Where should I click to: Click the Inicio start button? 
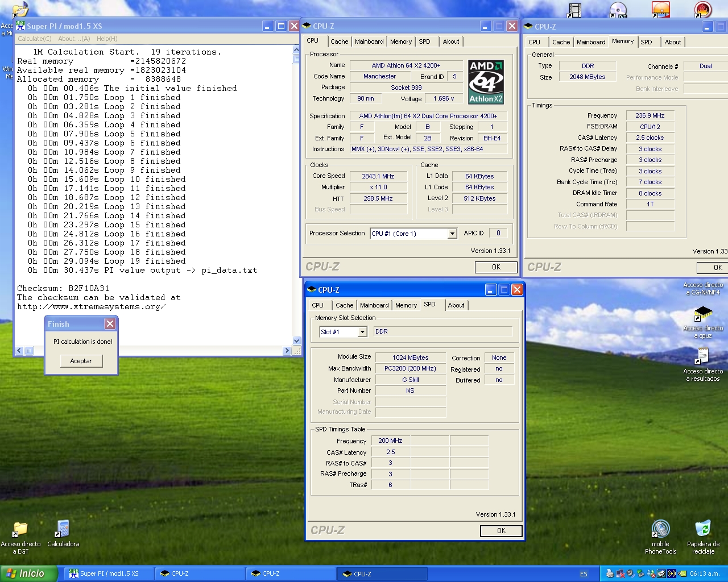tap(28, 573)
